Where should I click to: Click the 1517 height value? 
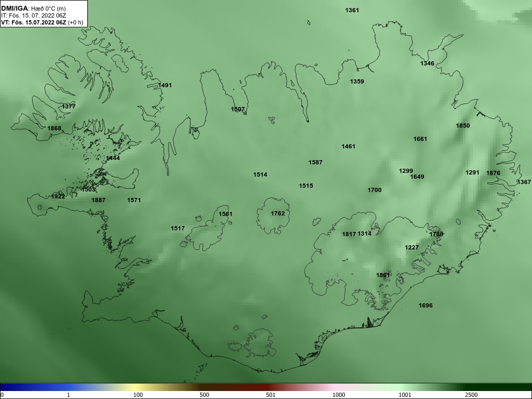[178, 228]
